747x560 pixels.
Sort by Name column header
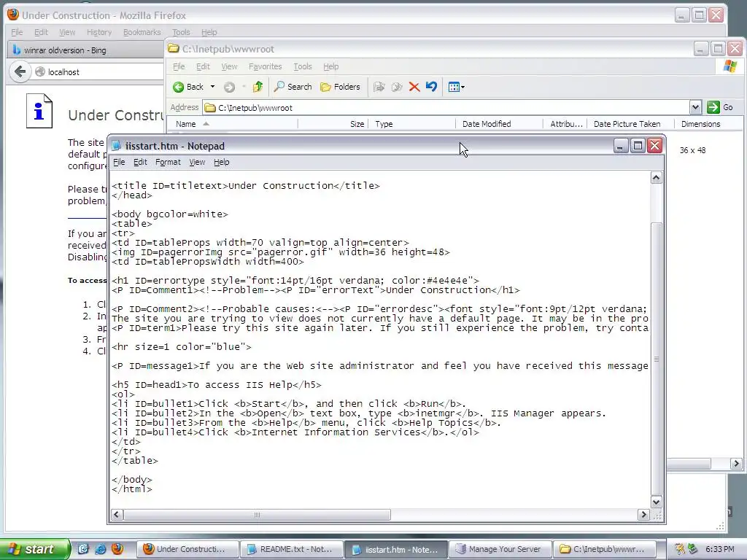233,124
